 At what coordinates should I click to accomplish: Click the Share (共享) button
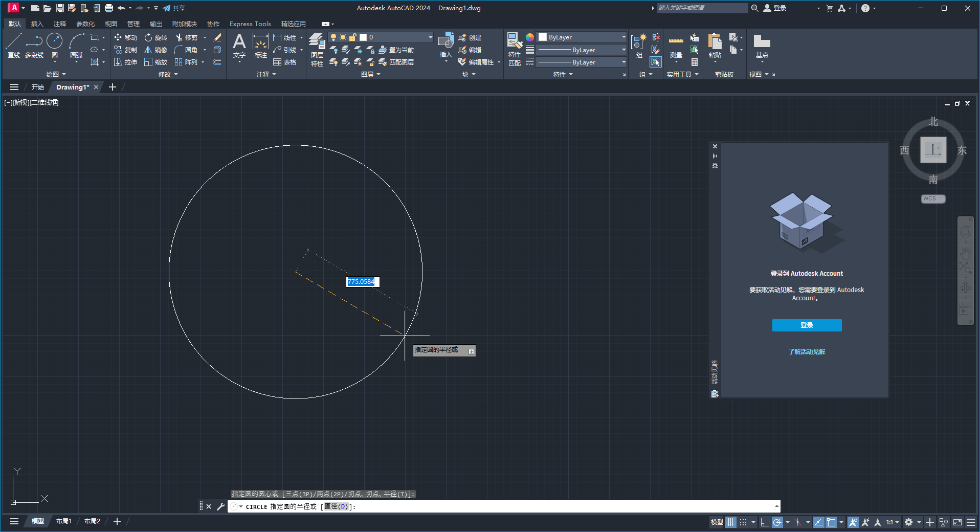pyautogui.click(x=174, y=8)
